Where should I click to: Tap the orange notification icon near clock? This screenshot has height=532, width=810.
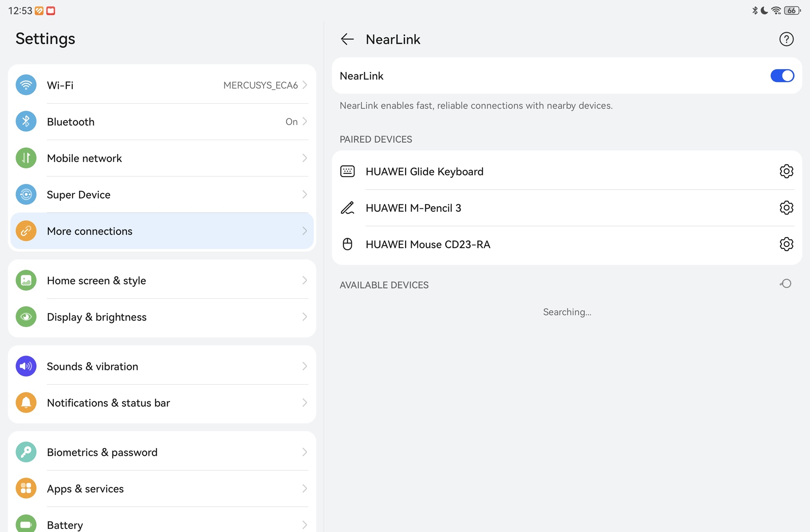click(x=39, y=11)
